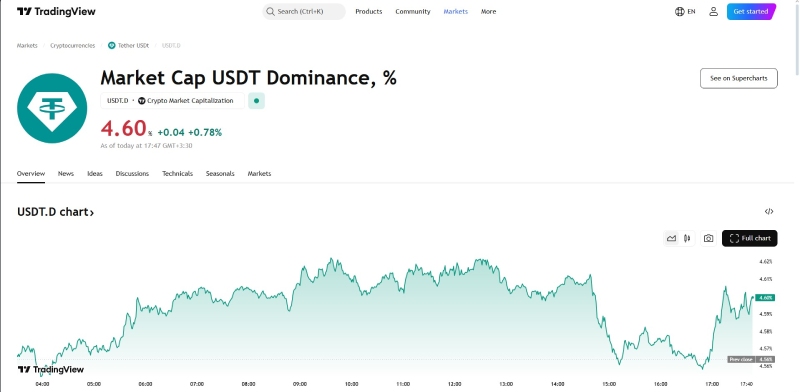Click the USDT.D ticker label
The height and width of the screenshot is (392, 800).
click(x=117, y=101)
